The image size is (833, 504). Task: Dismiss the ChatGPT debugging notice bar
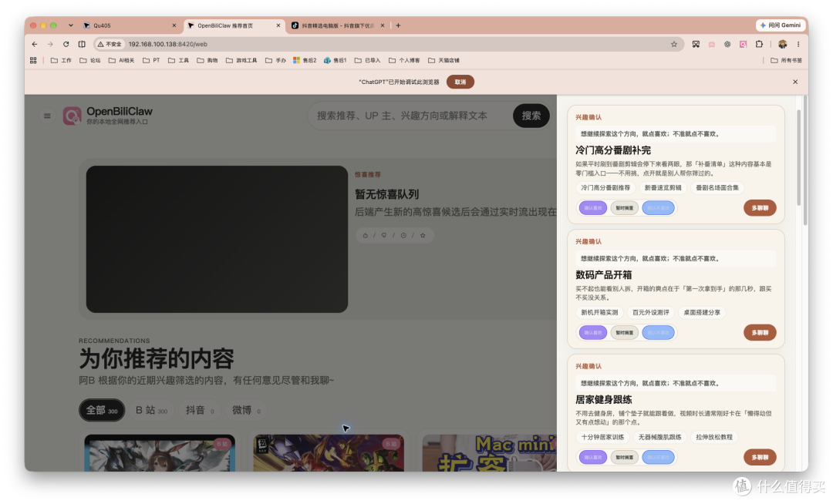tap(795, 82)
